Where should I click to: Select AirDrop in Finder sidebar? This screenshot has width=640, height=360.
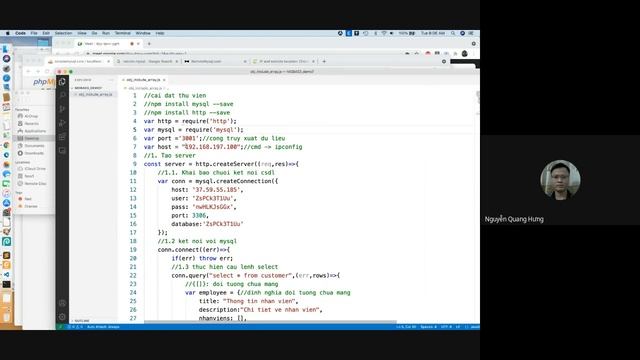[x=31, y=116]
